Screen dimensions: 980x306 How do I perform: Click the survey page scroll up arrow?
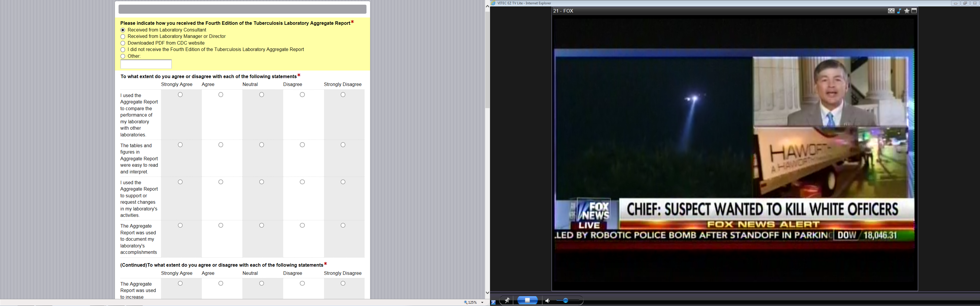click(x=487, y=6)
